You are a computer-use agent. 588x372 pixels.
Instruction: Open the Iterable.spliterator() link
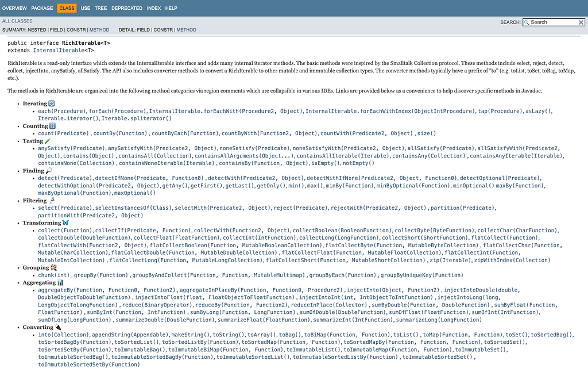coord(137,118)
